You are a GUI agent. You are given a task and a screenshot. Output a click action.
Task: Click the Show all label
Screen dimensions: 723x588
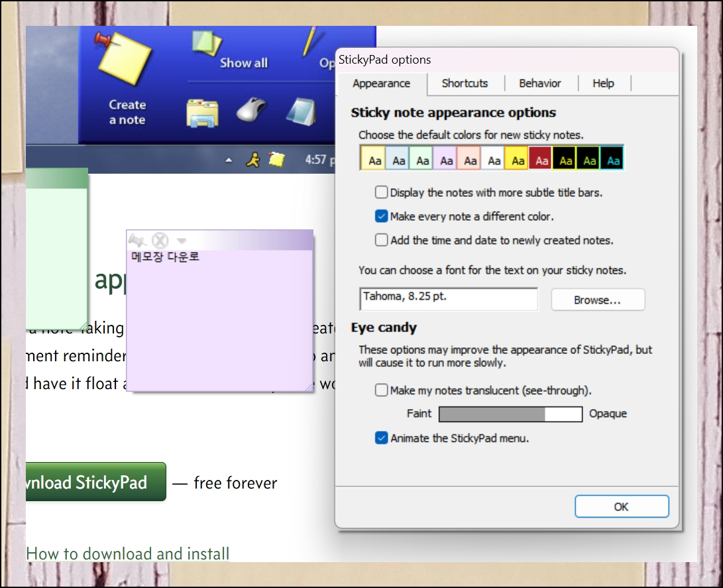click(x=244, y=63)
